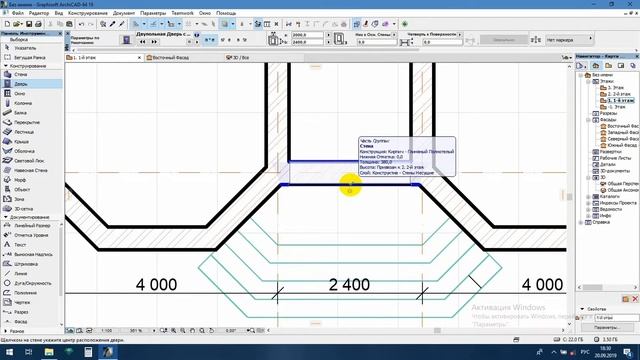640x360 pixels.
Task: Open Рабочие Листы in Navigator tree
Action: click(612, 158)
